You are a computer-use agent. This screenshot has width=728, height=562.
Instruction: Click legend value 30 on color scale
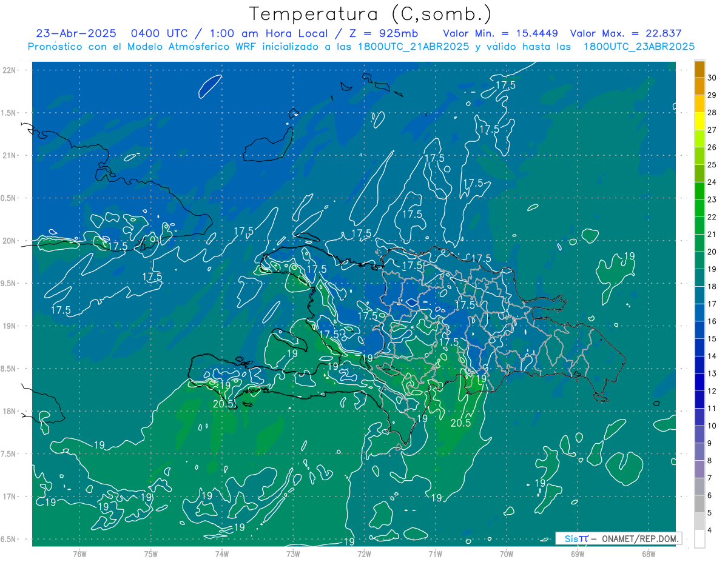pos(712,78)
